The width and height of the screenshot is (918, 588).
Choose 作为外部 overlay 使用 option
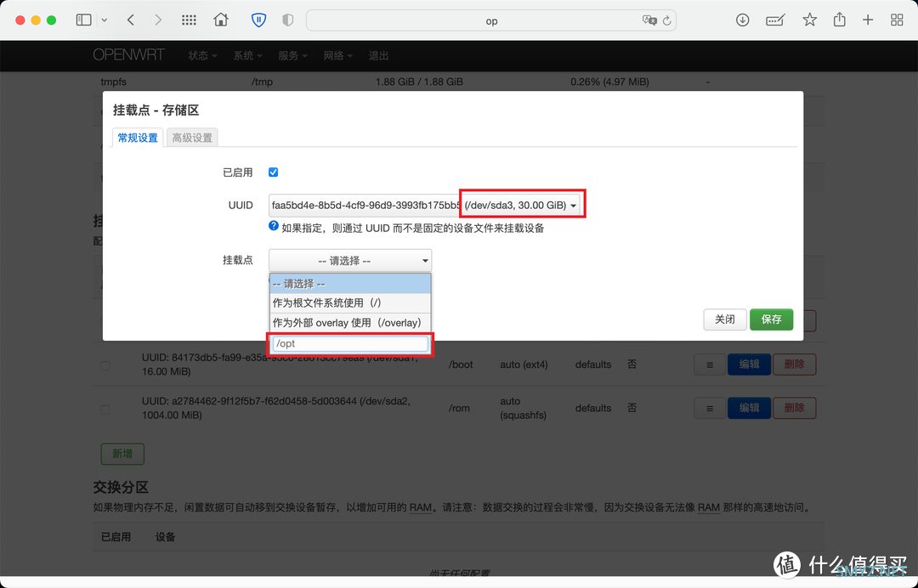[x=350, y=322]
